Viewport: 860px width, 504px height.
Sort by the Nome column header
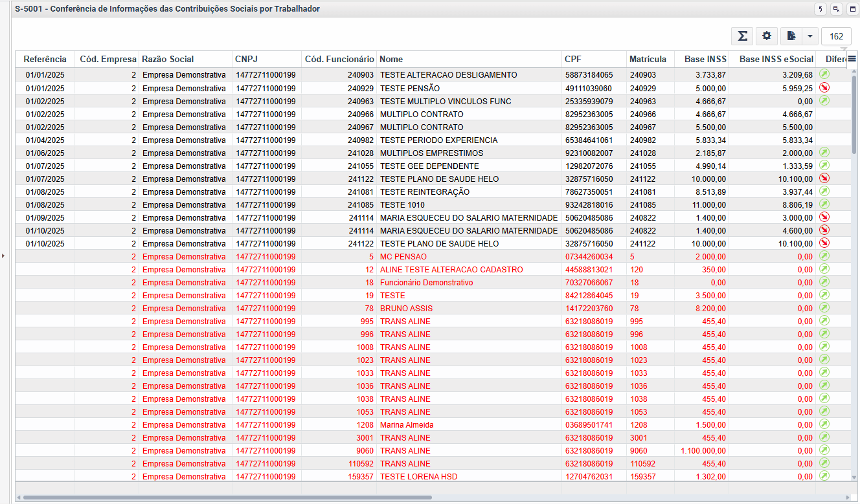click(470, 59)
